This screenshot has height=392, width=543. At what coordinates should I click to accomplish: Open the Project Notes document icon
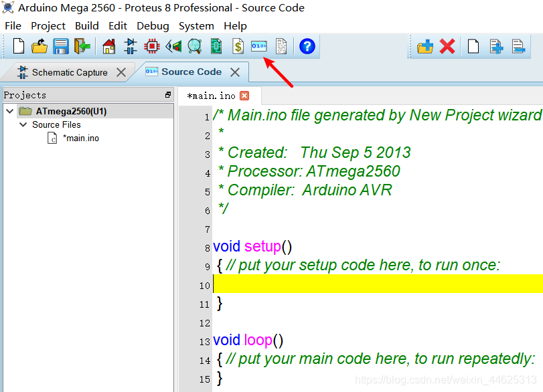281,46
